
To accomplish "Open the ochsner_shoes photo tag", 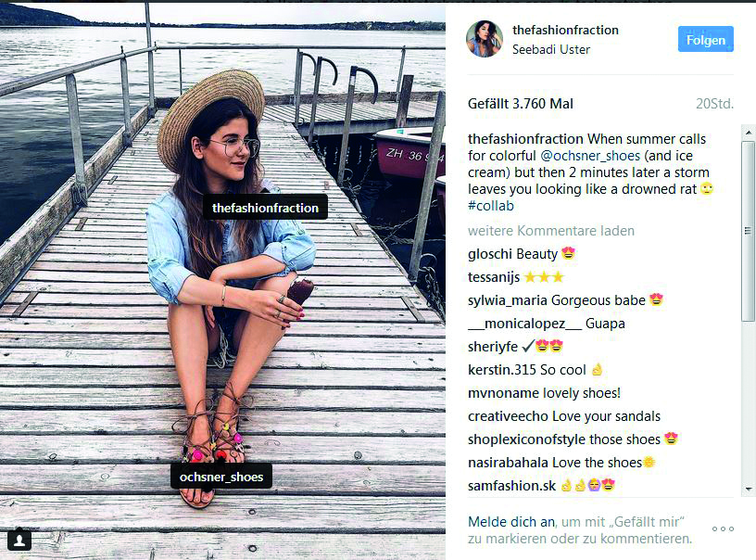I will [221, 477].
